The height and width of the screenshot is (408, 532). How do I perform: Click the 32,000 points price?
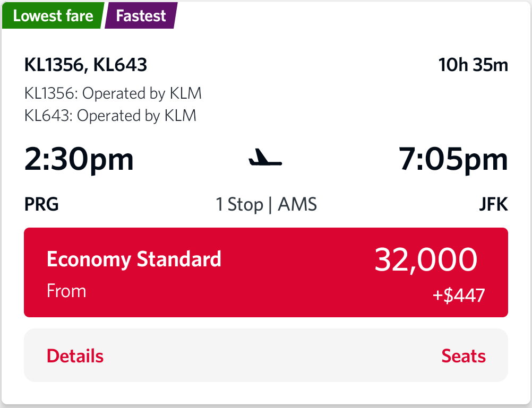[x=426, y=260]
